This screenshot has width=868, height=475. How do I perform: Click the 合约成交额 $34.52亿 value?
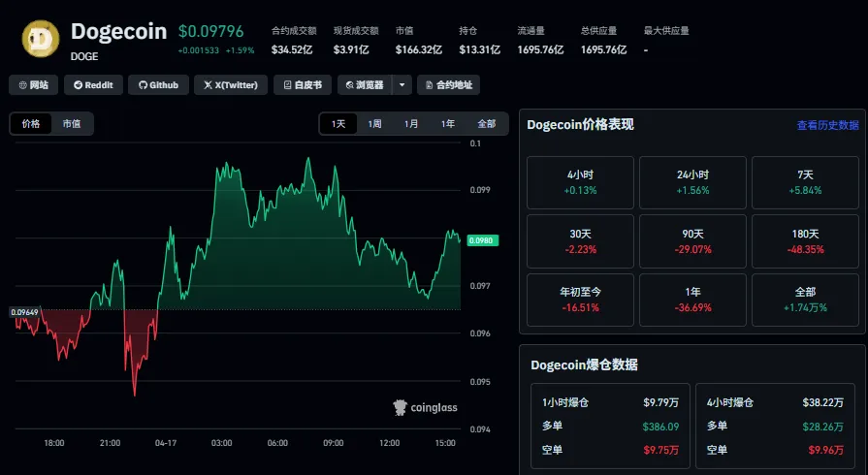coord(292,49)
